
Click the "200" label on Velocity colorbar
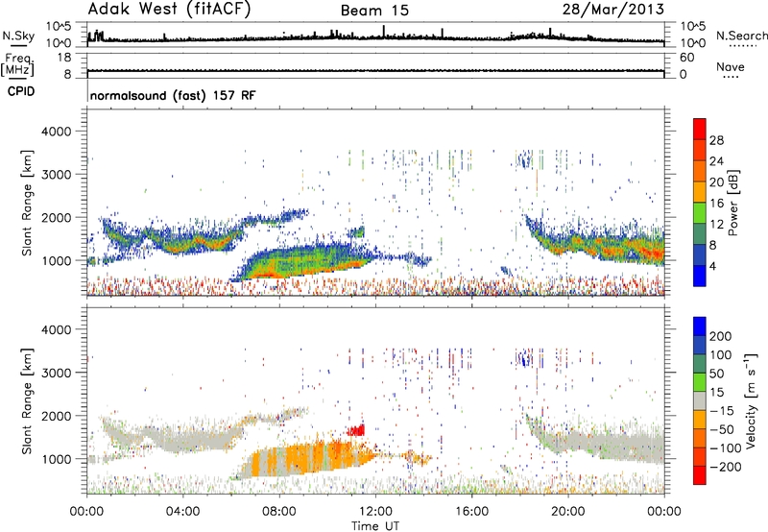[x=721, y=336]
